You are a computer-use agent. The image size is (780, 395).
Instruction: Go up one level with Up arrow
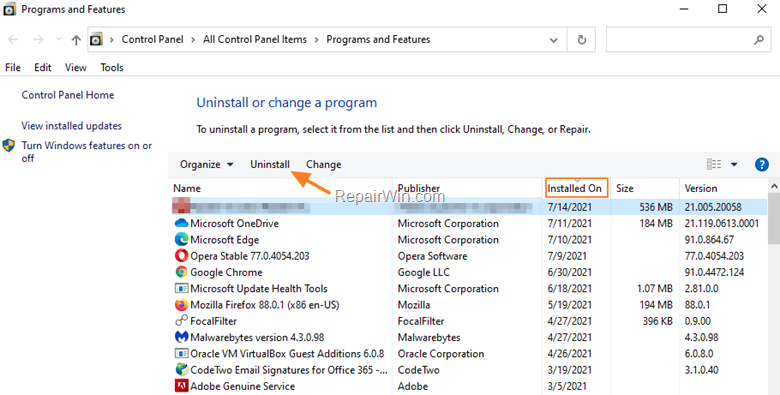point(76,40)
